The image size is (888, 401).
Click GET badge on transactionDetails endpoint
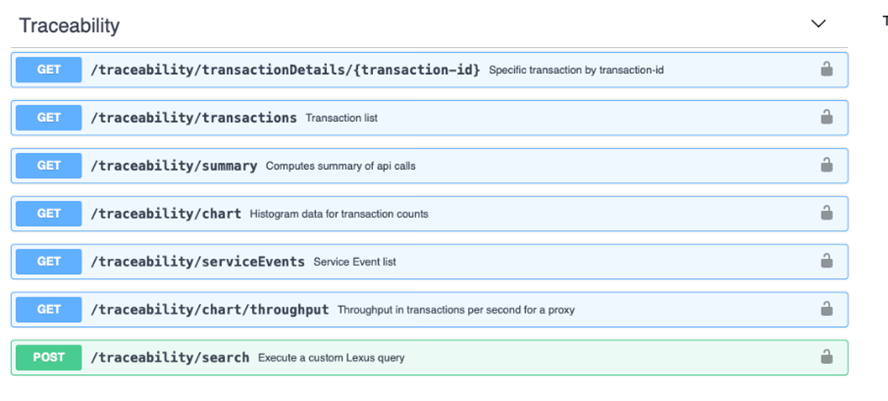[x=49, y=70]
